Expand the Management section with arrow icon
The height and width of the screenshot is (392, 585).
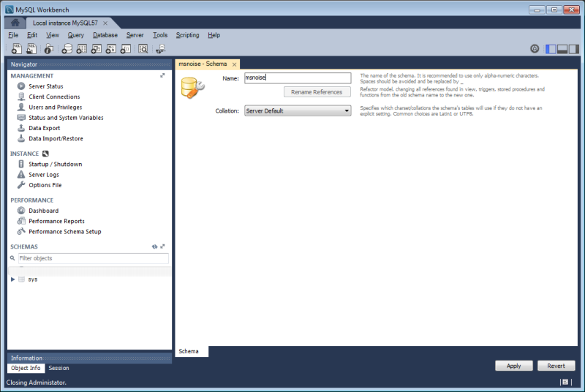162,75
